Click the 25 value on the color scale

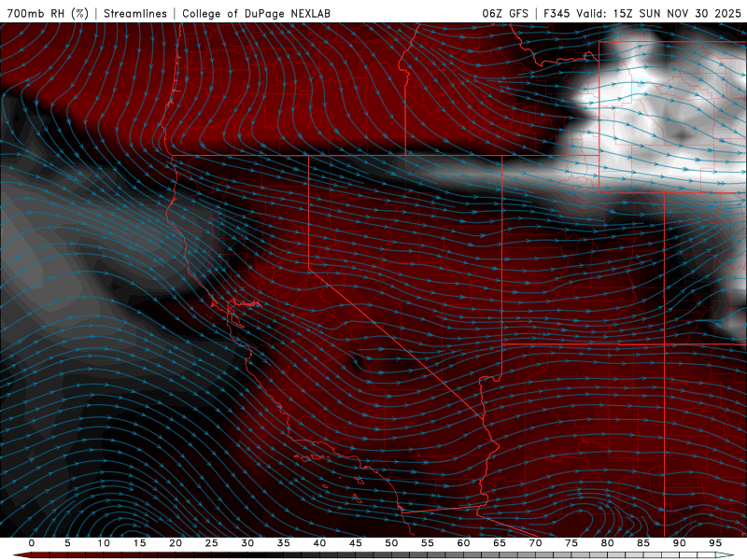pyautogui.click(x=212, y=543)
